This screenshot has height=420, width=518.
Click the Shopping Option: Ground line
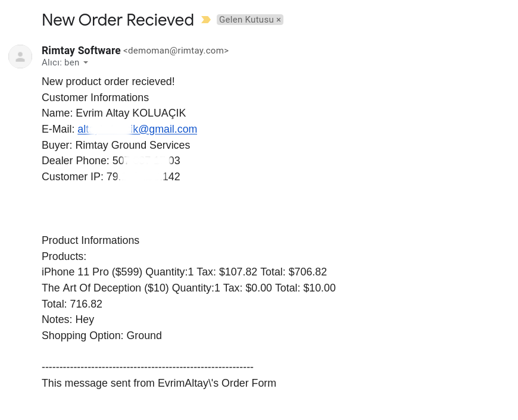click(x=102, y=336)
